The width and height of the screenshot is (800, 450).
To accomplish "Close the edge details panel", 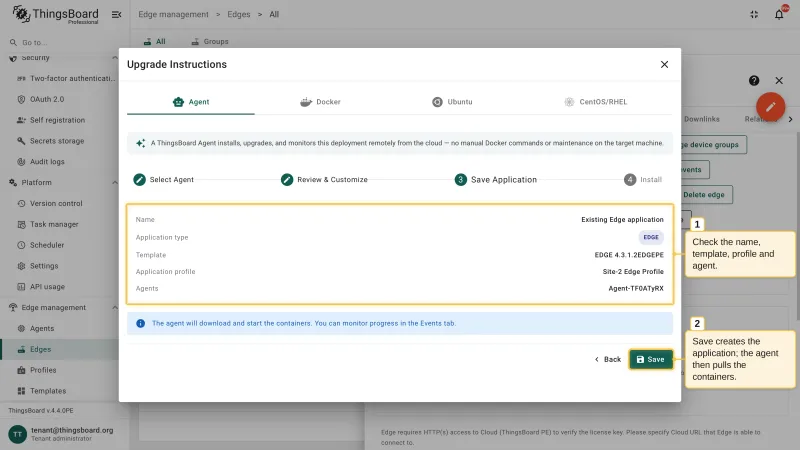I will tap(779, 81).
